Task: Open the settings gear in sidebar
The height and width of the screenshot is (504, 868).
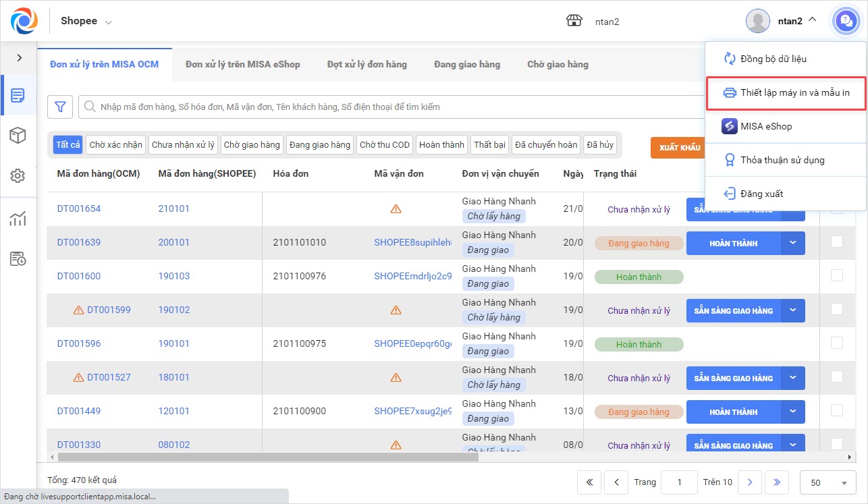Action: (18, 176)
